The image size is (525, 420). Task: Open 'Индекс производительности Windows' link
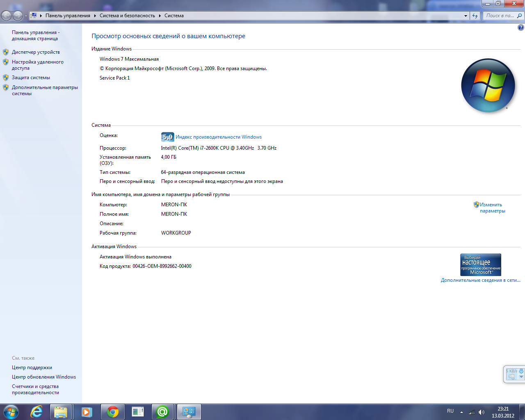pos(219,137)
